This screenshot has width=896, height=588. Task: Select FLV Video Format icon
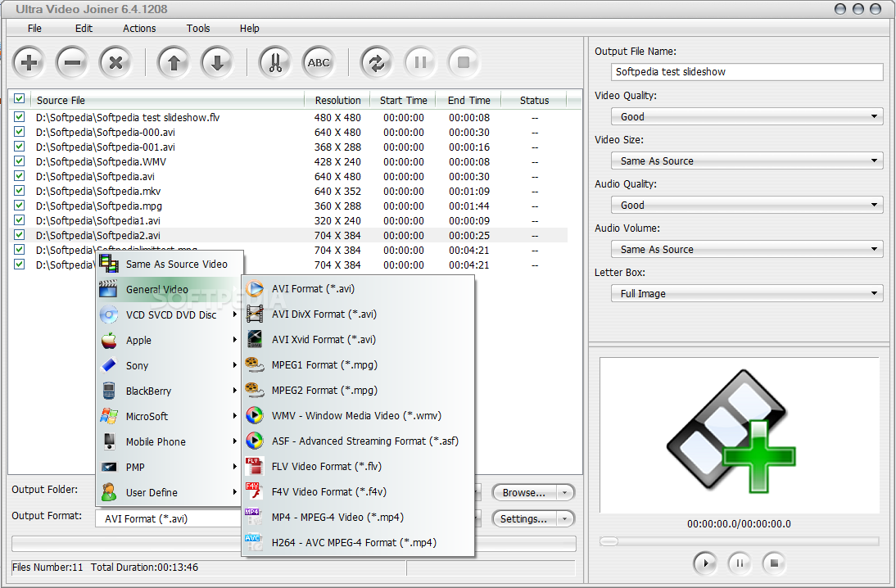point(254,466)
